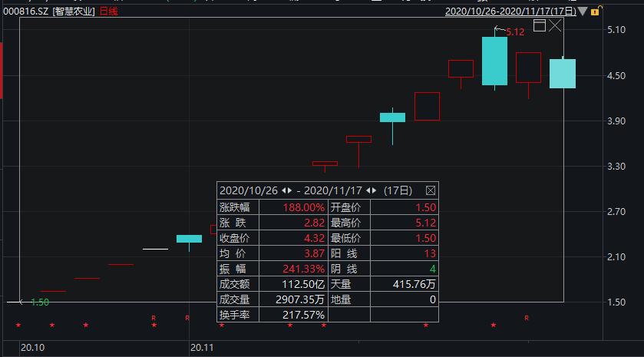Click the 2020/10/26-2020/11/17 date range link
Image resolution: width=644 pixels, height=357 pixels.
click(x=510, y=12)
